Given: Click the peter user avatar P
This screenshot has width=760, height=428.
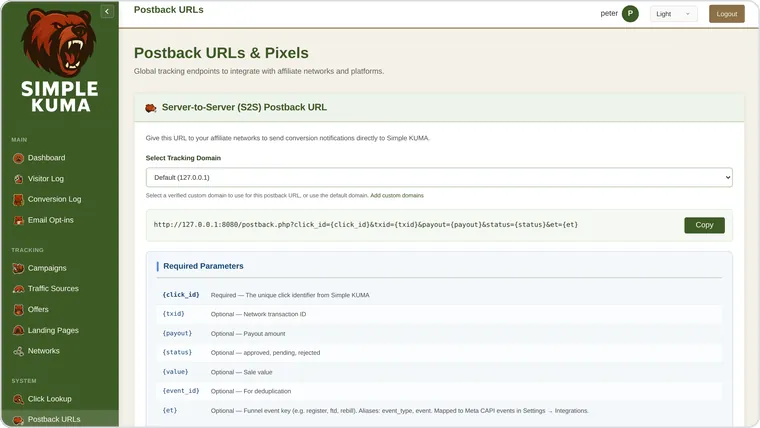Looking at the screenshot, I should [630, 14].
